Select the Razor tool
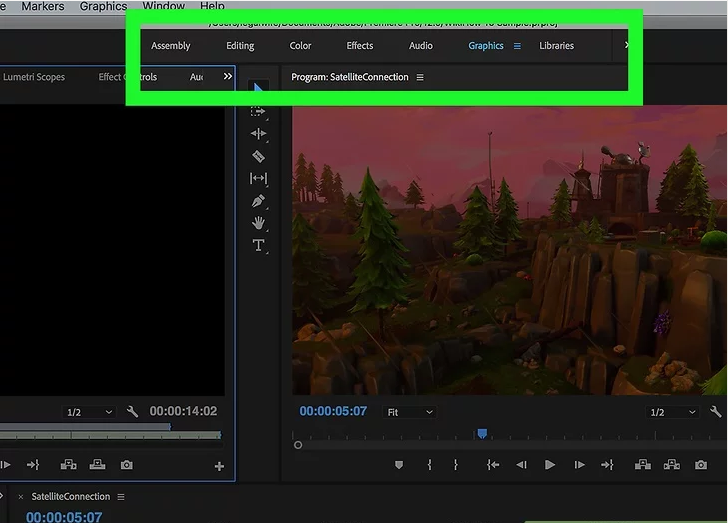The image size is (728, 523). click(258, 156)
